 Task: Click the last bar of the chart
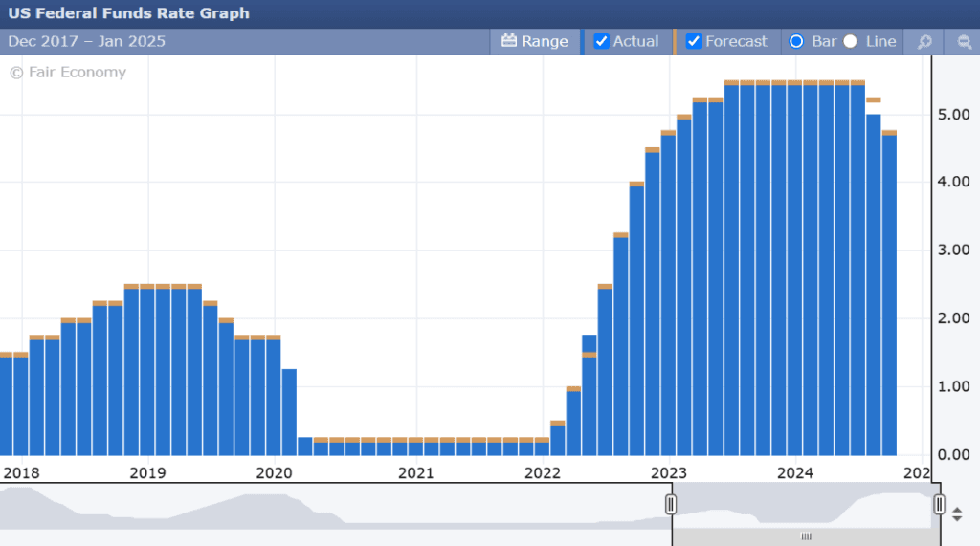[889, 293]
